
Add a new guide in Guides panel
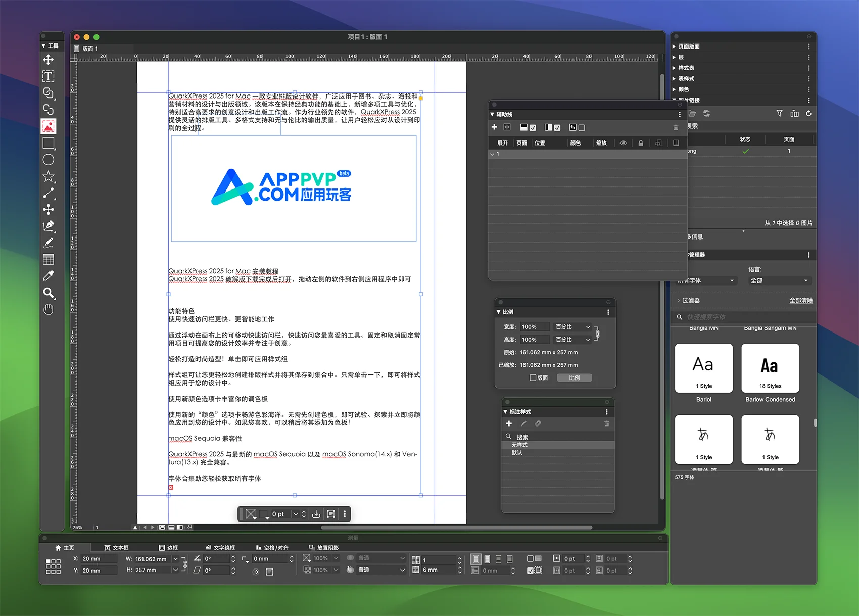[x=494, y=127]
